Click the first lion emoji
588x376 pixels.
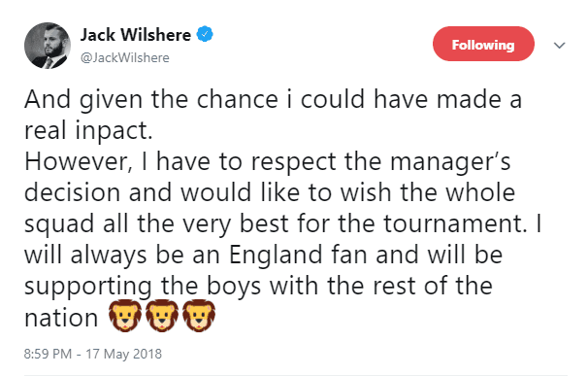coord(125,316)
